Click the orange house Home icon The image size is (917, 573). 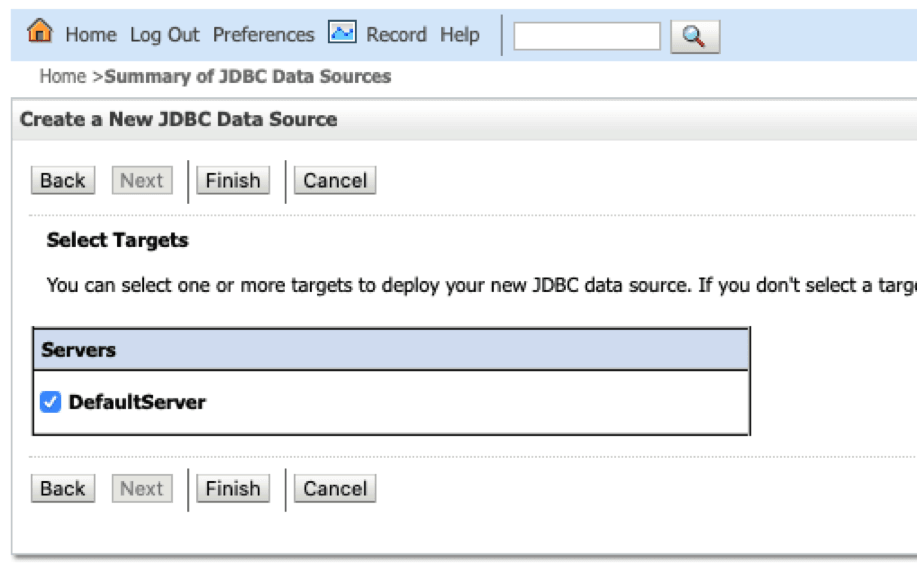pos(40,30)
